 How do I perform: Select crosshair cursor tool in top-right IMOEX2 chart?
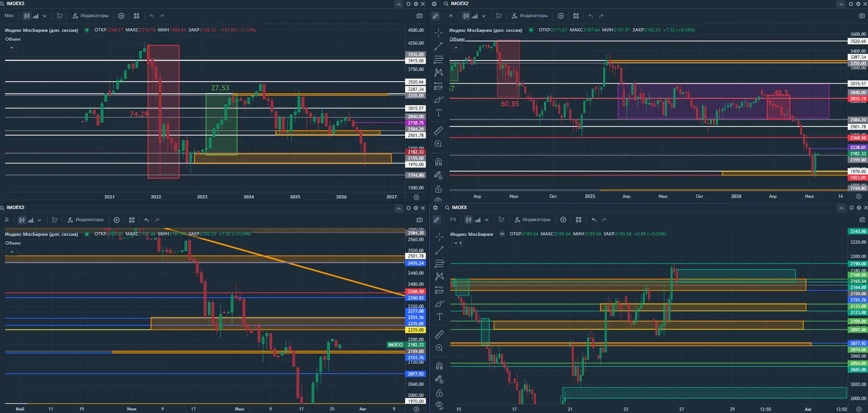pos(439,32)
